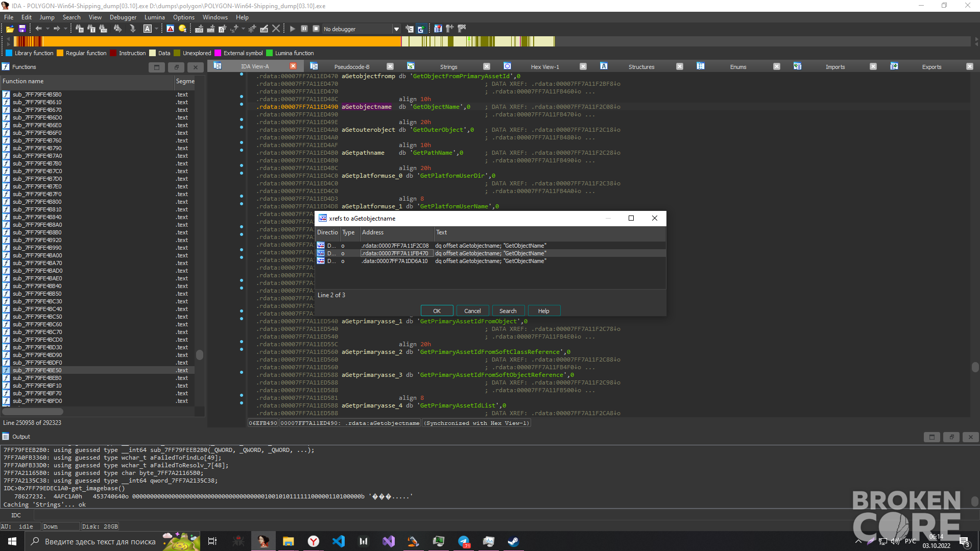Open the File menu
This screenshot has width=980, height=551.
[9, 17]
